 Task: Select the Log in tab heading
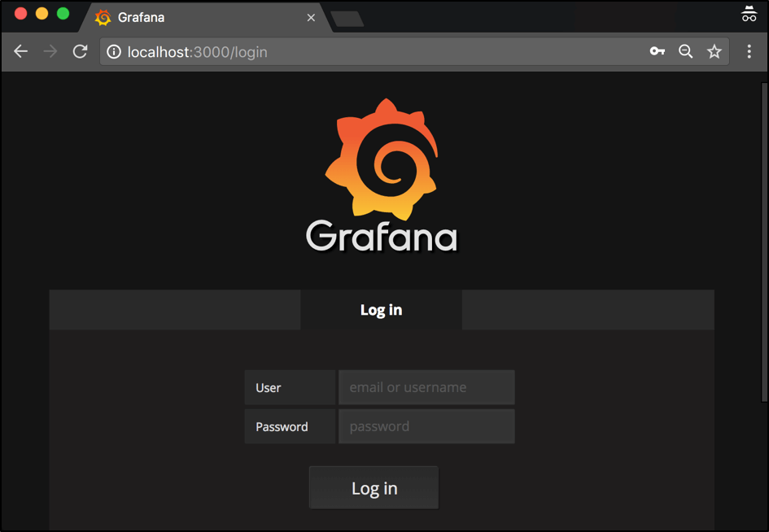point(381,309)
